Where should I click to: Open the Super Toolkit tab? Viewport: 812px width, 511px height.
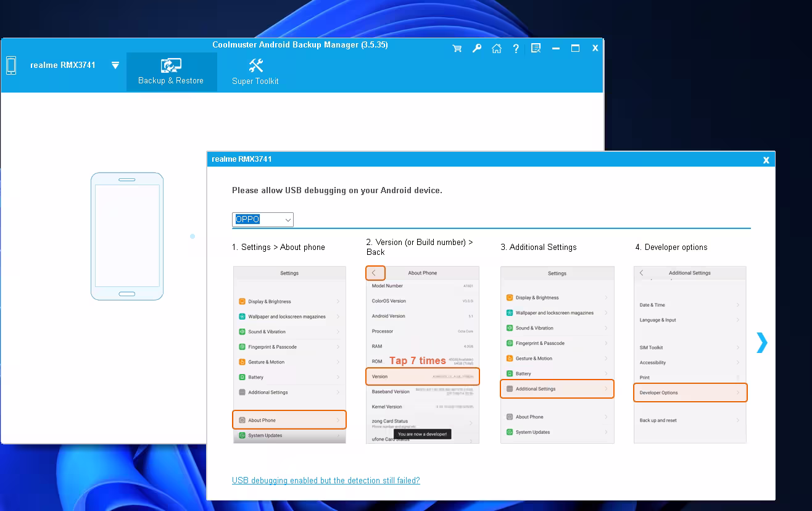coord(255,72)
